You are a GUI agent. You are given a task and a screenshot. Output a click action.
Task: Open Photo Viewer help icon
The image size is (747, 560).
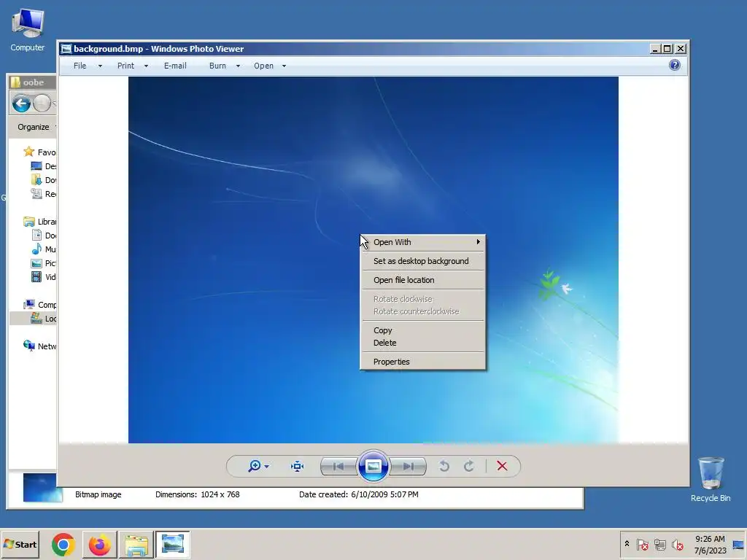click(x=675, y=65)
